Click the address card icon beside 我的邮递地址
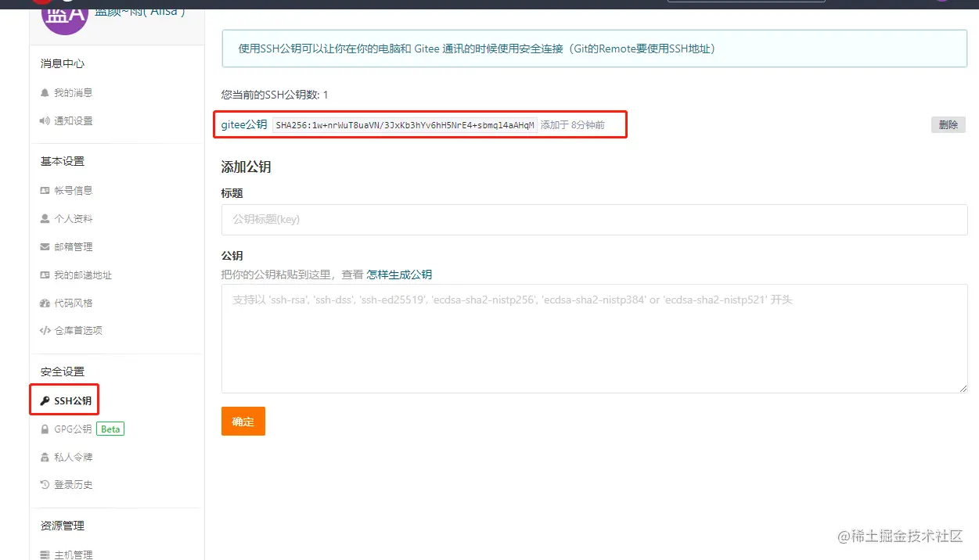This screenshot has height=560, width=979. click(x=45, y=275)
